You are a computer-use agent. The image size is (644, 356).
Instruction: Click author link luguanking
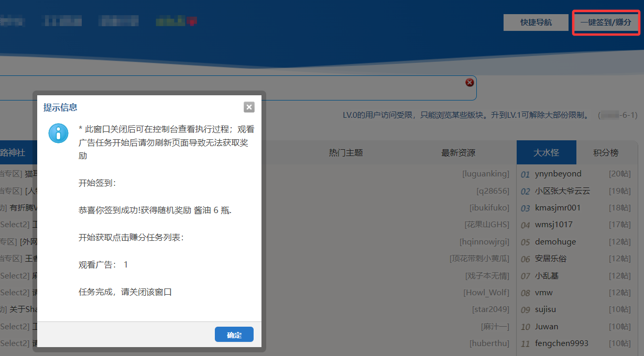(486, 173)
